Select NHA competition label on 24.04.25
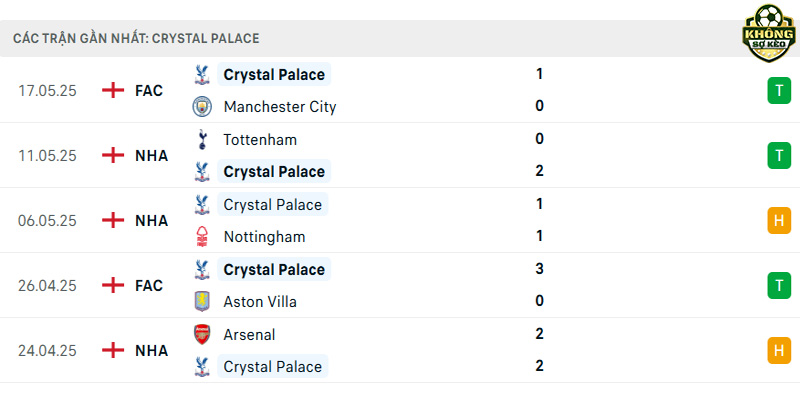 click(x=152, y=351)
